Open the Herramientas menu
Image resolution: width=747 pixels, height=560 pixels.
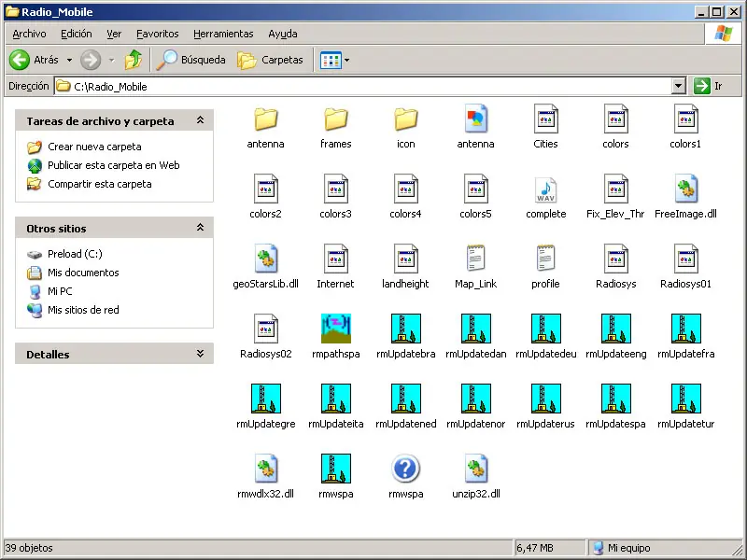(x=223, y=34)
